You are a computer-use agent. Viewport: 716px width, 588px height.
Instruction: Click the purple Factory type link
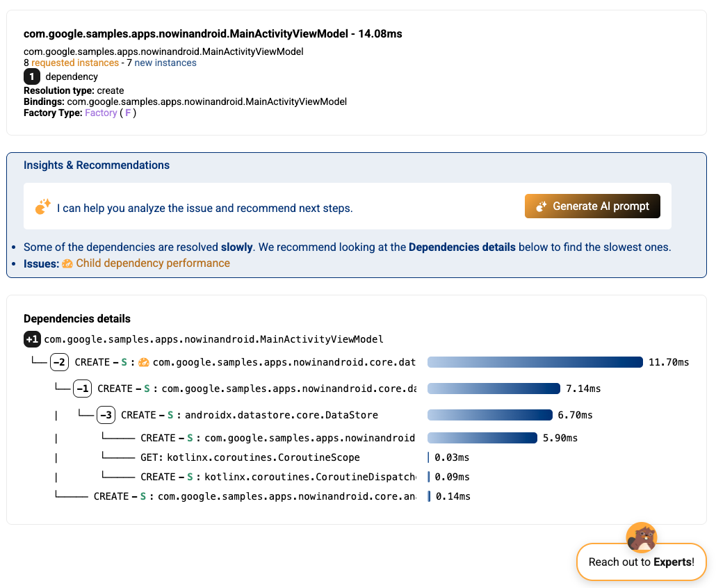click(101, 113)
